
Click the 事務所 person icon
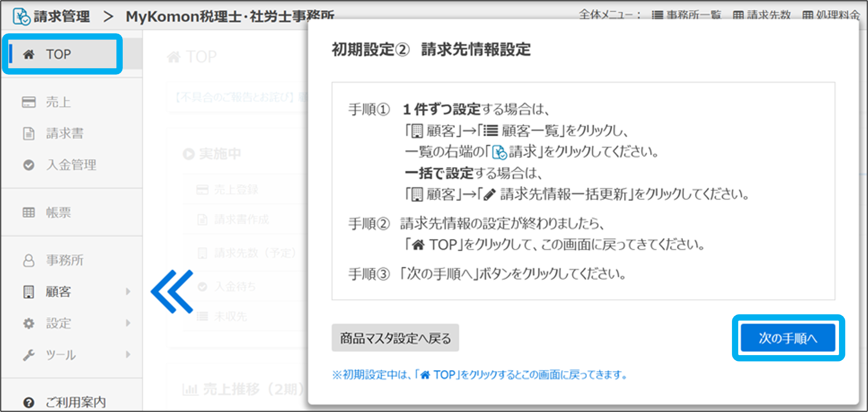(x=29, y=261)
